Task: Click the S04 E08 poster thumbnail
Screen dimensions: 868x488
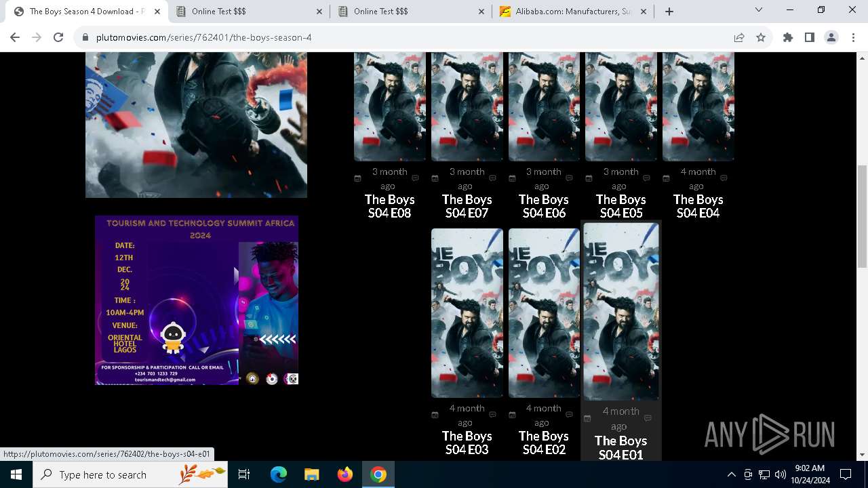Action: [x=390, y=106]
